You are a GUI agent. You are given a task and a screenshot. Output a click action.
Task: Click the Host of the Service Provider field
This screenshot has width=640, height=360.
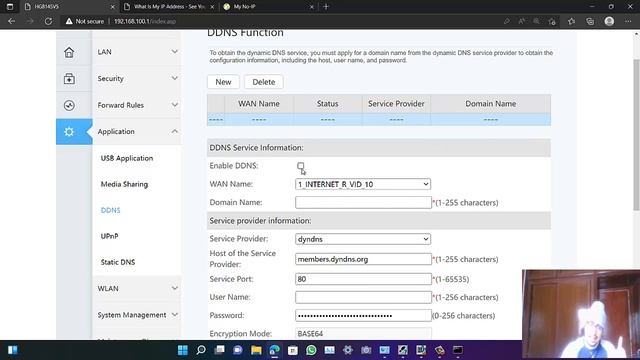(x=363, y=259)
